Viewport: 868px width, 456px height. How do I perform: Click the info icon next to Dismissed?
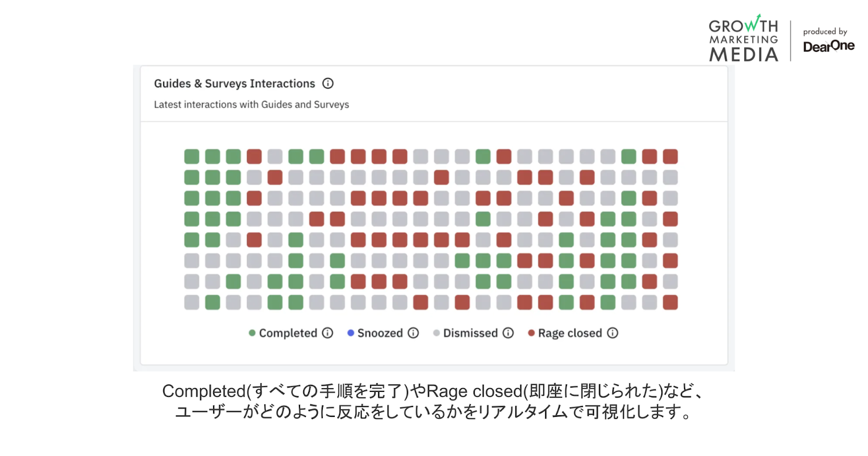pos(508,333)
